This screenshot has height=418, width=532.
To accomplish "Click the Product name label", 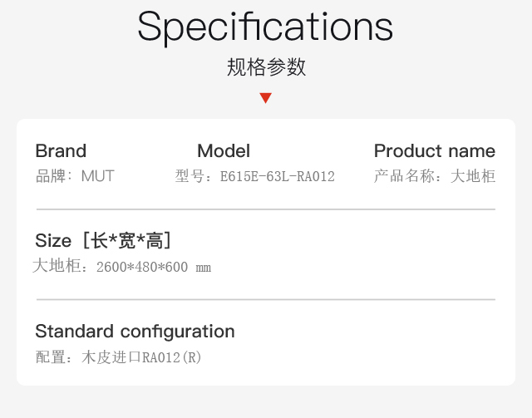I will pyautogui.click(x=435, y=150).
